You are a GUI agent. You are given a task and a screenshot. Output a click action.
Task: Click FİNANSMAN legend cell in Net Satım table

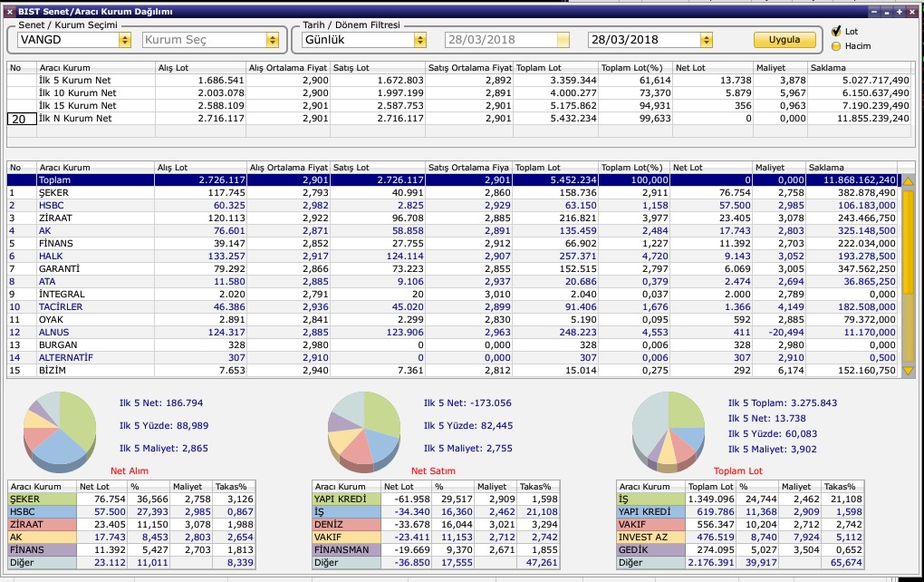[x=346, y=549]
